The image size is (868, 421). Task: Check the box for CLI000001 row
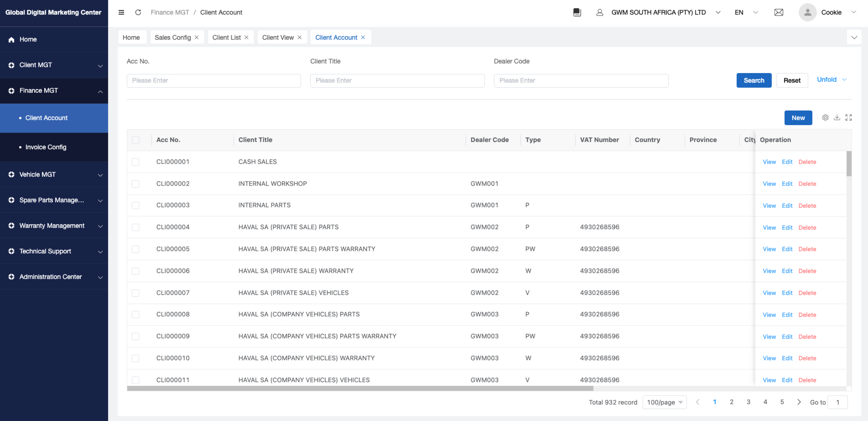[x=135, y=162]
